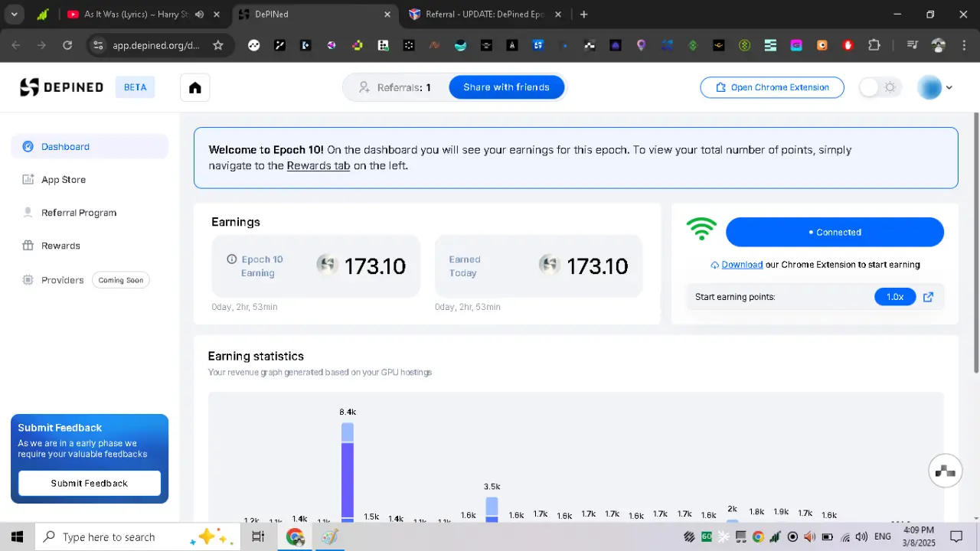Click the BETA badge

136,87
